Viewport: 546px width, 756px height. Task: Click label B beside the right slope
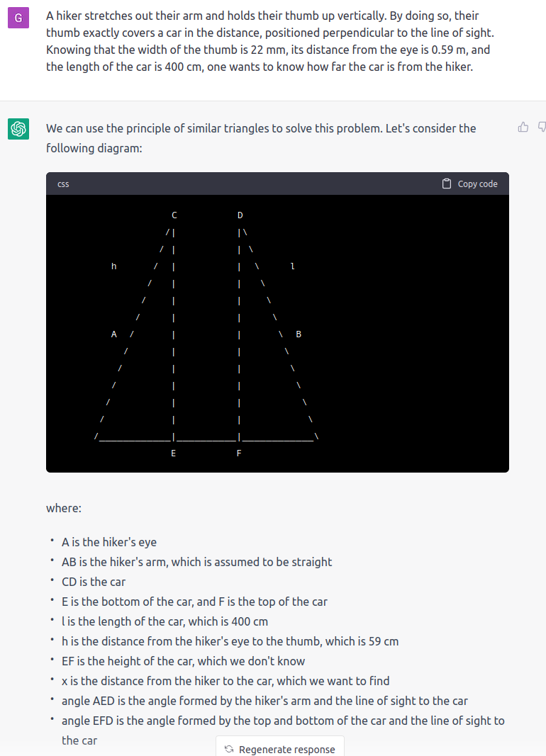click(299, 334)
